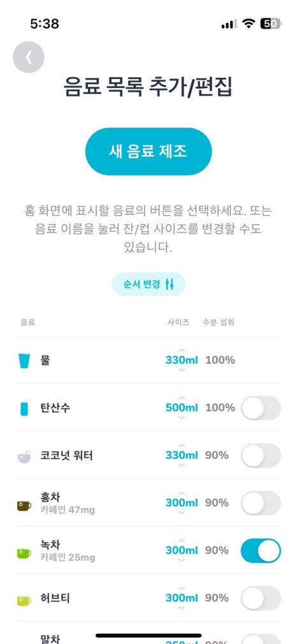This screenshot has width=297, height=644.
Task: Create a new drink with 새 음료 제조
Action: (x=148, y=151)
